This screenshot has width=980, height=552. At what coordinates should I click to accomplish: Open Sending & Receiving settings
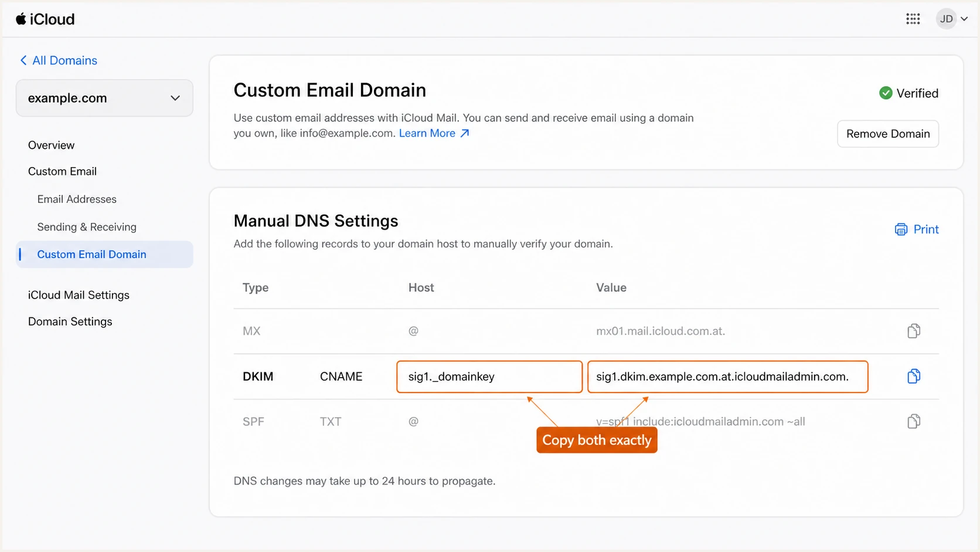click(87, 227)
